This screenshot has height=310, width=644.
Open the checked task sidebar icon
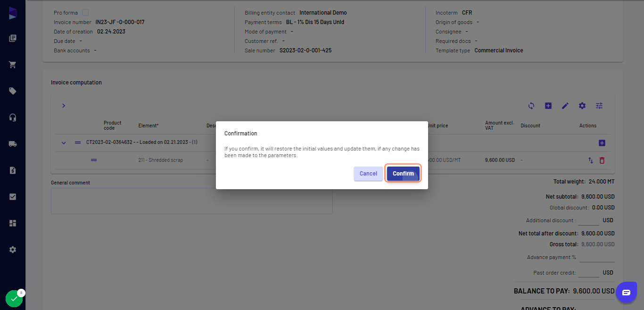pyautogui.click(x=13, y=197)
